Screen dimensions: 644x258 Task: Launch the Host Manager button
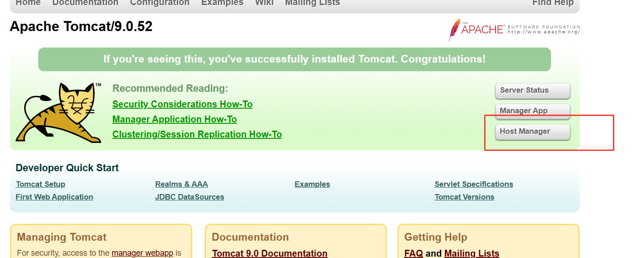533,132
